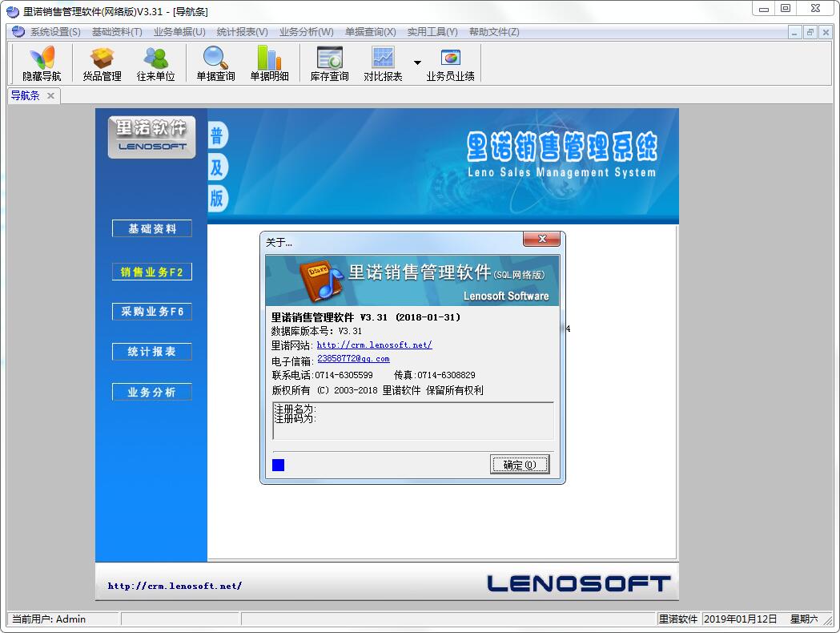Open the 实用工具(Y) menu
This screenshot has width=840, height=633.
pos(432,31)
